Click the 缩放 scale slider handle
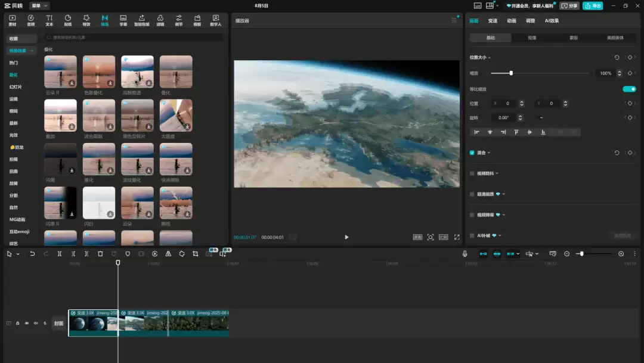 click(x=511, y=73)
